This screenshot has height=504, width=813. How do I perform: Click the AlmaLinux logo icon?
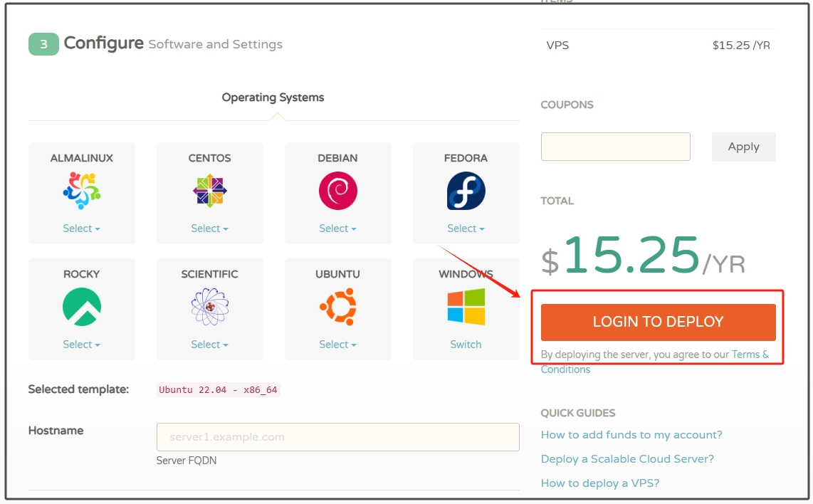click(x=82, y=191)
